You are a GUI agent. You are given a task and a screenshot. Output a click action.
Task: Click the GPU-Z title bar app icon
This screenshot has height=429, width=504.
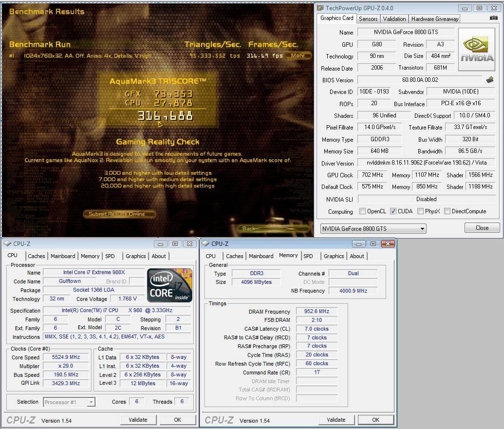coord(320,8)
